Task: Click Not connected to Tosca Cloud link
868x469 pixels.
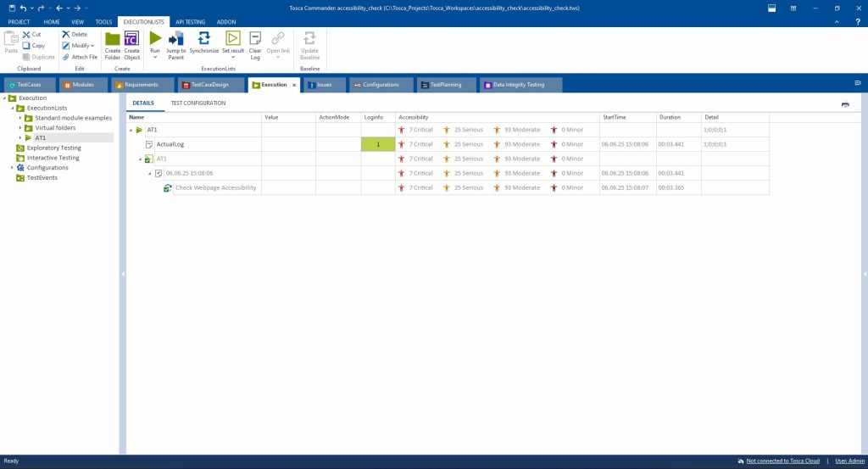Action: [x=782, y=461]
